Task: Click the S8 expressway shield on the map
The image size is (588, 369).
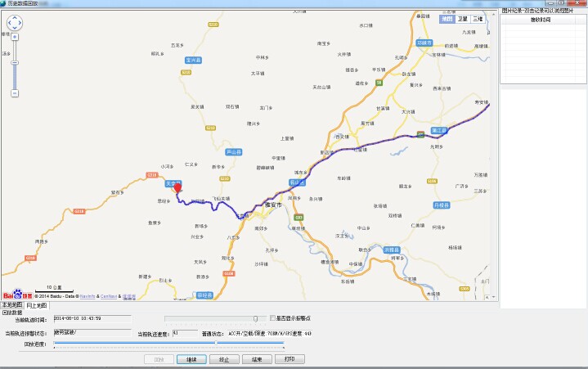Action: (379, 83)
